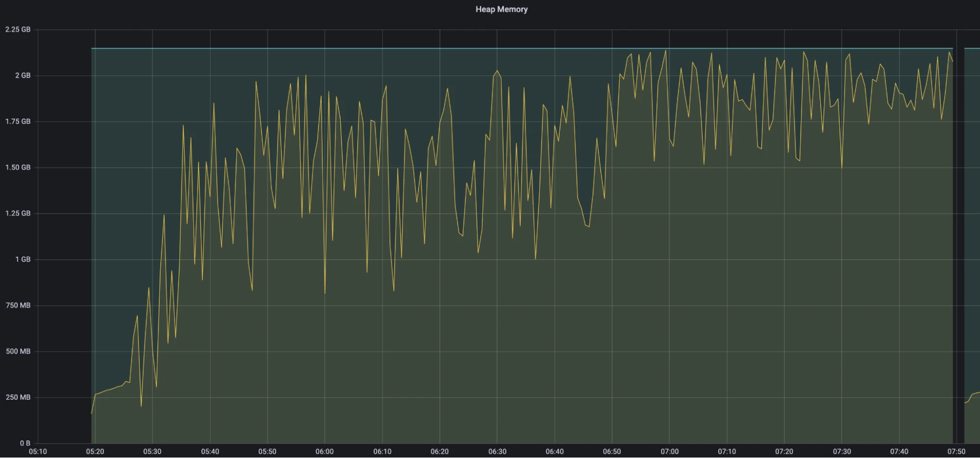The height and width of the screenshot is (458, 980).
Task: Select the 1.75 GB y-axis tick label
Action: pyautogui.click(x=18, y=121)
